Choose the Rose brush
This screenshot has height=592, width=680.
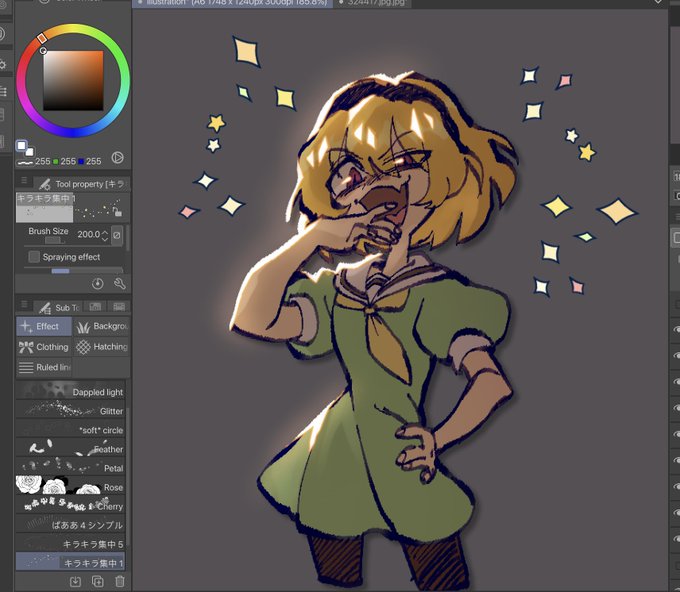71,486
